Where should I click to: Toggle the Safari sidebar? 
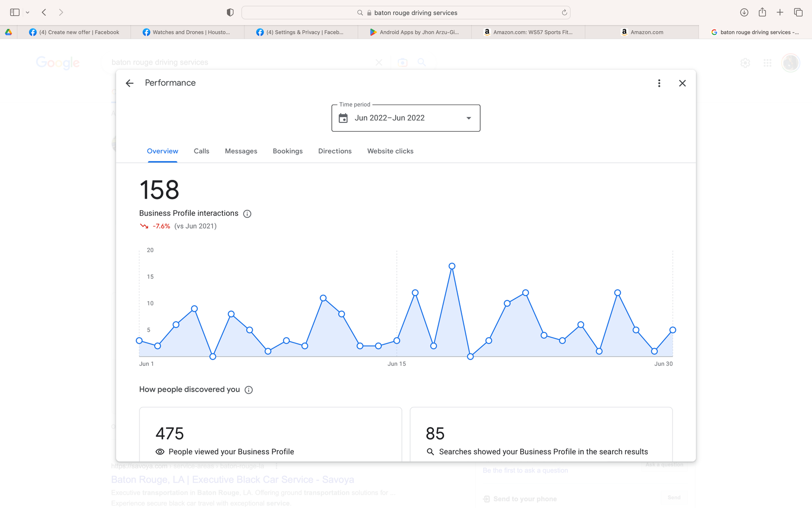[x=15, y=12]
